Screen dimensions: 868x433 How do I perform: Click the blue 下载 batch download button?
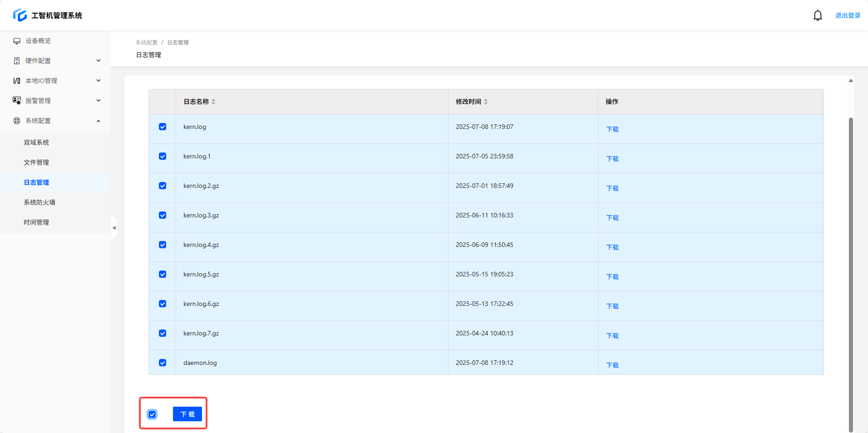187,414
